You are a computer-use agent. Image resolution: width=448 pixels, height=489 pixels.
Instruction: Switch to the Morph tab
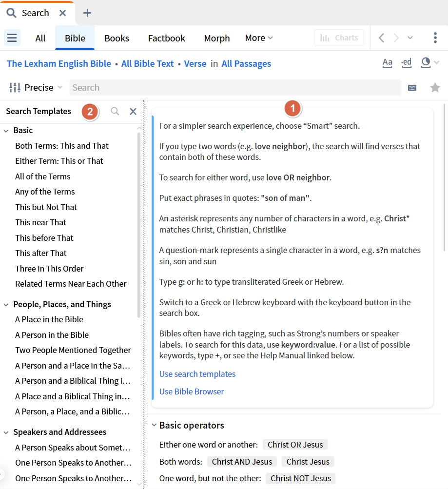click(x=217, y=38)
